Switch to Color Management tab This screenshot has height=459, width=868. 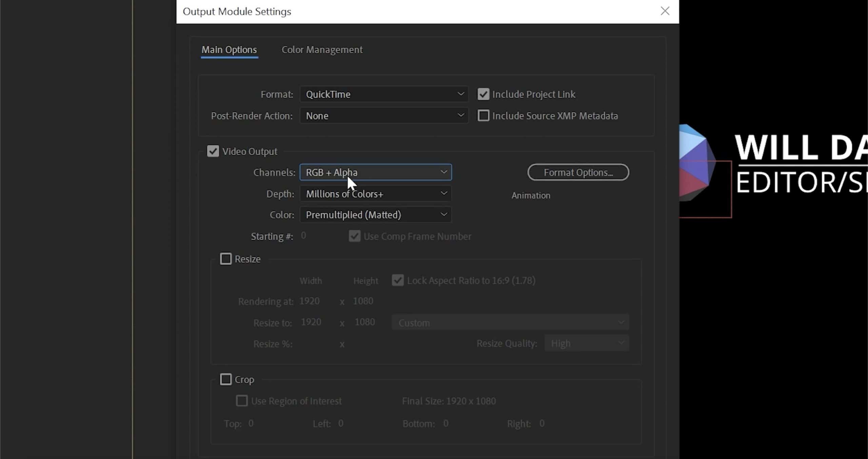(322, 49)
